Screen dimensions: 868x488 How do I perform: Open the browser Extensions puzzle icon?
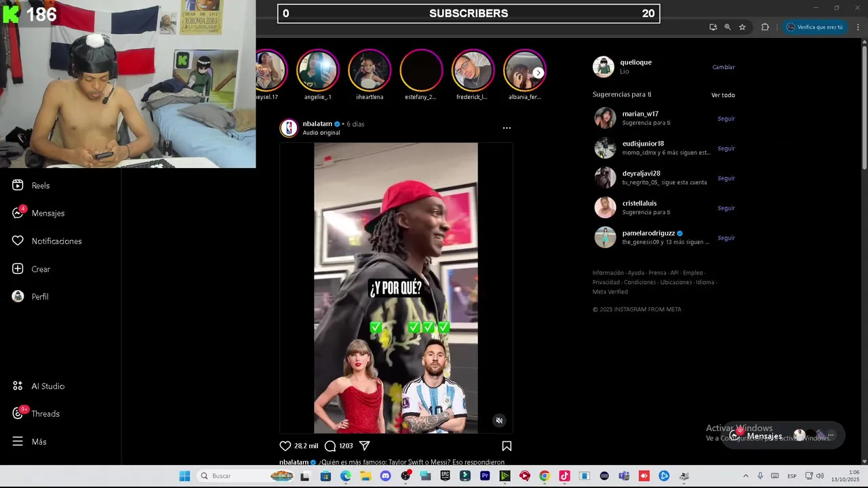(x=765, y=27)
